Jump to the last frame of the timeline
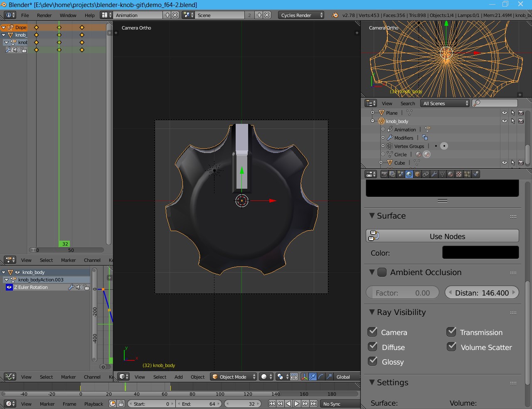The image size is (532, 409). coord(314,404)
